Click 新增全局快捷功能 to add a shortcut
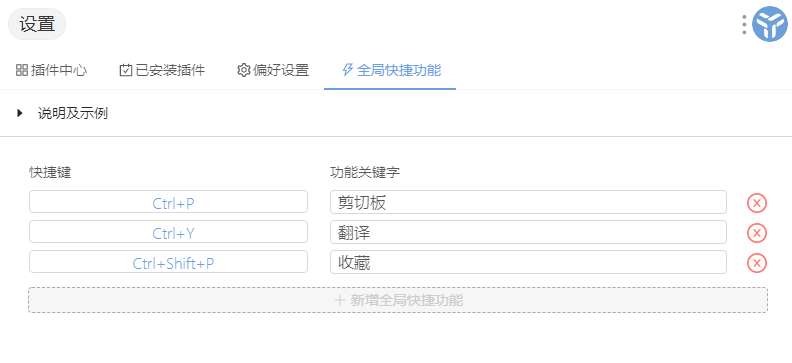The height and width of the screenshot is (363, 792). [398, 300]
